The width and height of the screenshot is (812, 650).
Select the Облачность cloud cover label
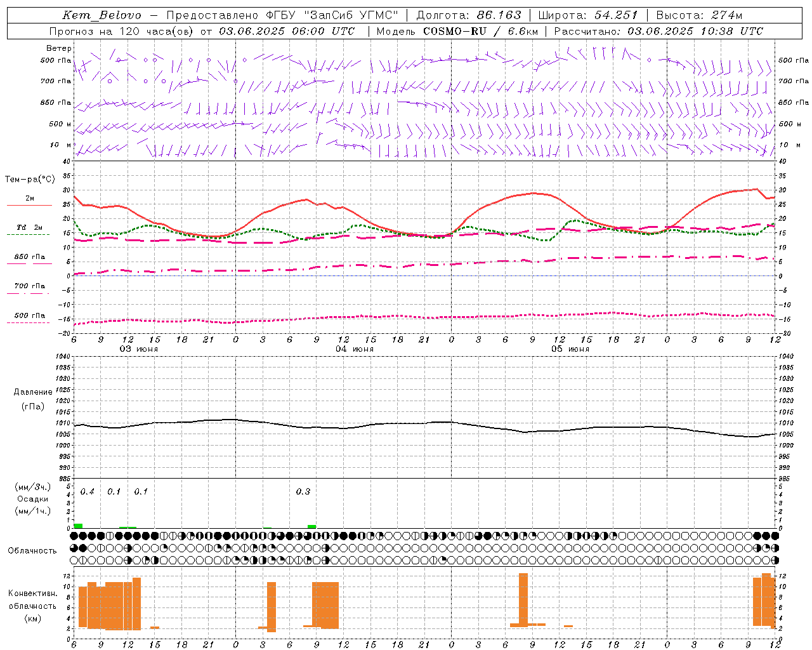click(32, 550)
